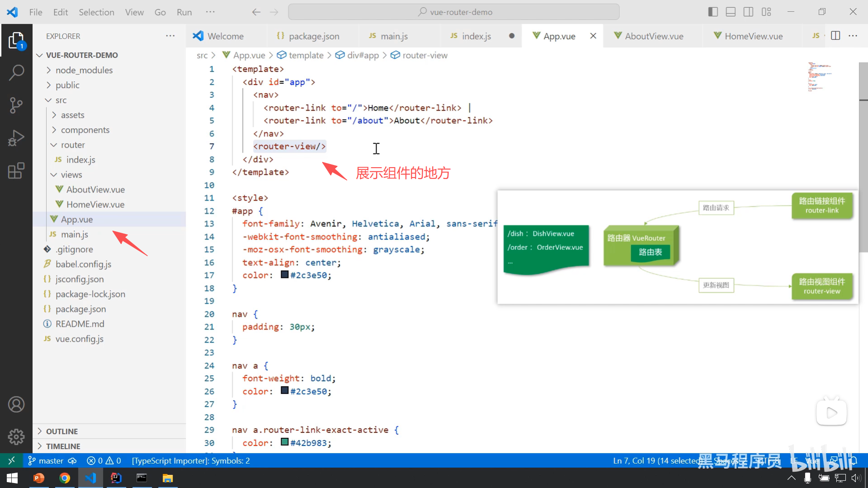The height and width of the screenshot is (488, 868).
Task: Open the Selection menu
Action: 96,12
